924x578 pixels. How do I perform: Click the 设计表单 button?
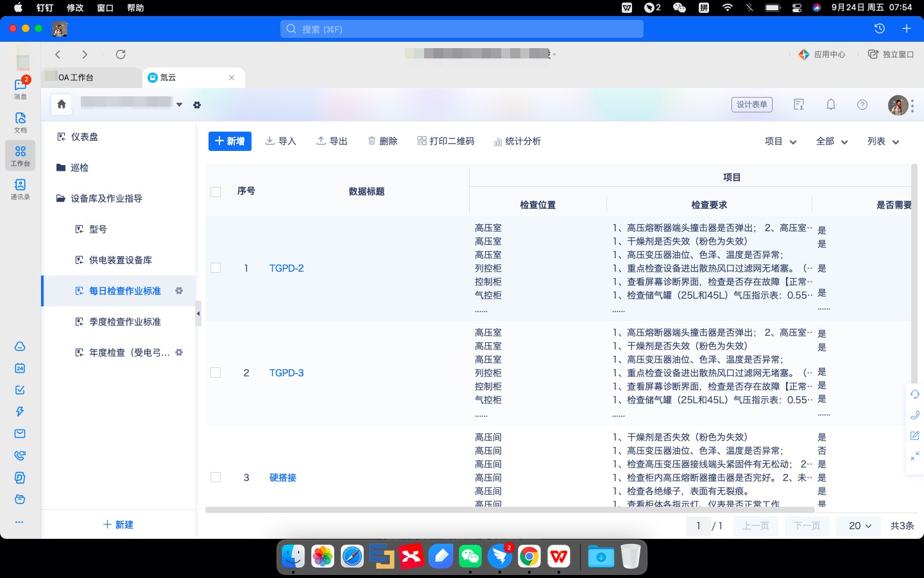pyautogui.click(x=752, y=105)
